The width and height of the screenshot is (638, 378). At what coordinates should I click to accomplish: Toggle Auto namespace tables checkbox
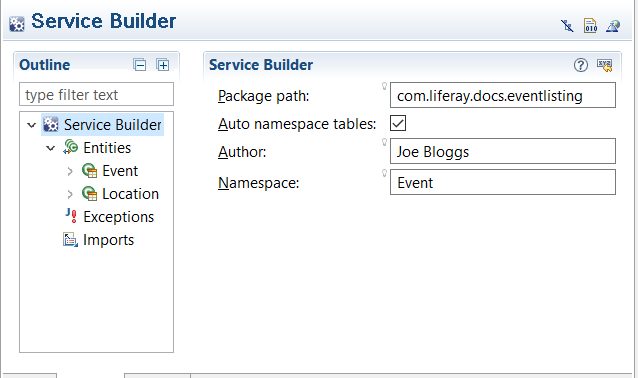[x=398, y=123]
